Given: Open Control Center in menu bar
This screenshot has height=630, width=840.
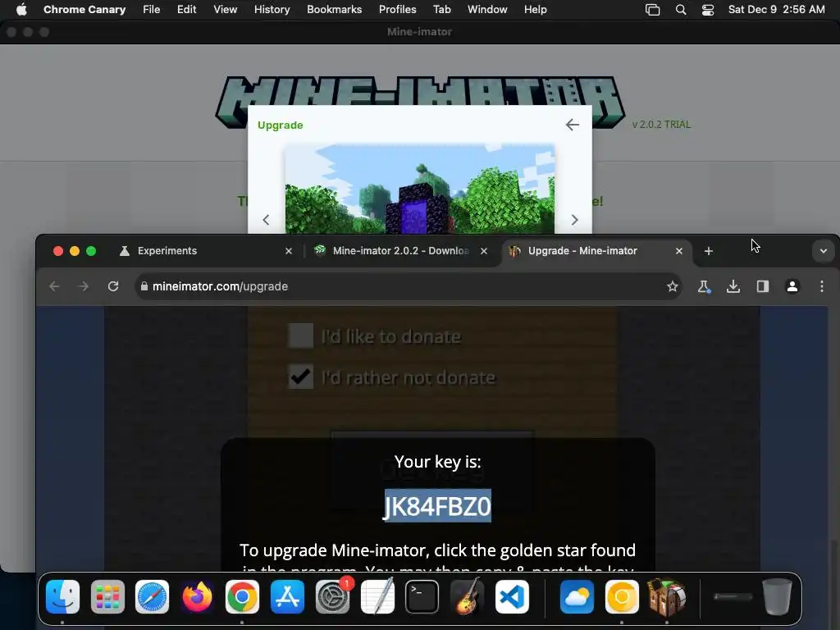Looking at the screenshot, I should point(708,10).
